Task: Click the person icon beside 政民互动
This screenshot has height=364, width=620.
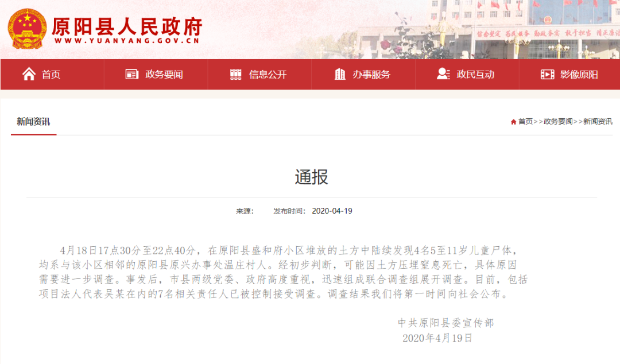Action: pyautogui.click(x=443, y=73)
